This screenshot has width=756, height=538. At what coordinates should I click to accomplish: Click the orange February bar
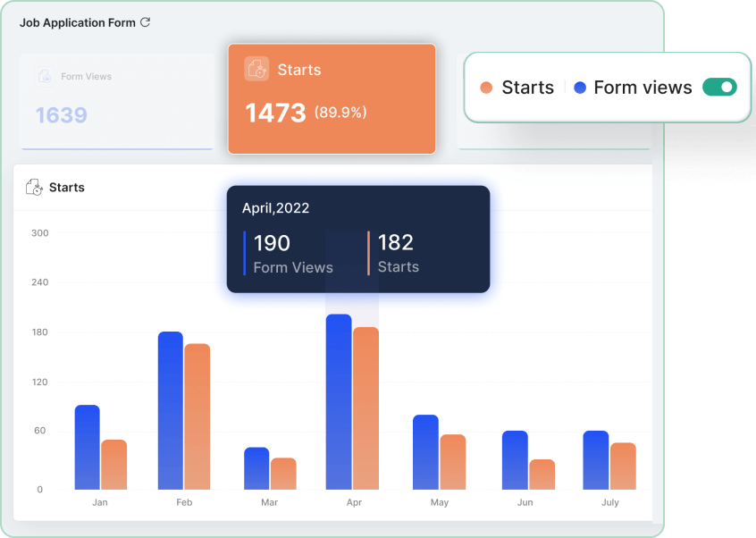coord(197,416)
